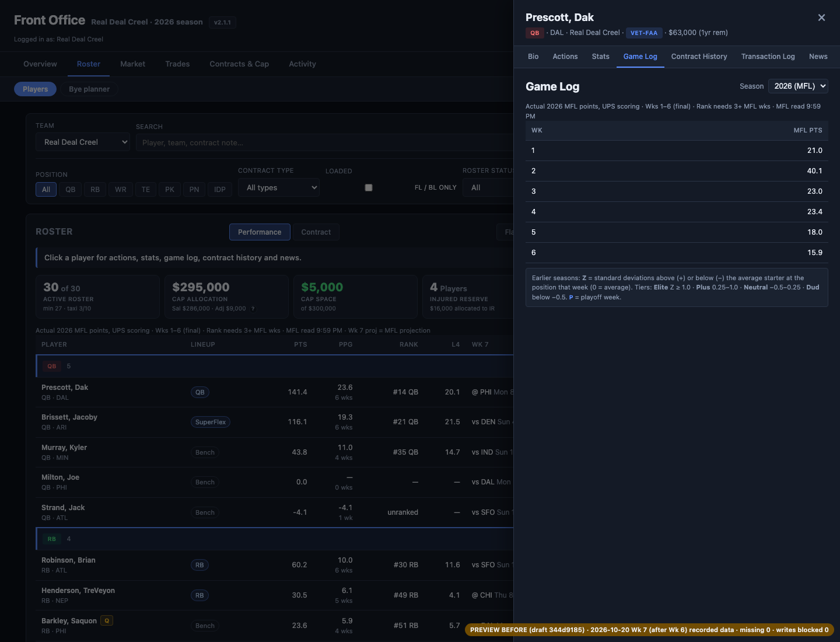
Task: Open the Contract Type All types dropdown
Action: tap(279, 187)
